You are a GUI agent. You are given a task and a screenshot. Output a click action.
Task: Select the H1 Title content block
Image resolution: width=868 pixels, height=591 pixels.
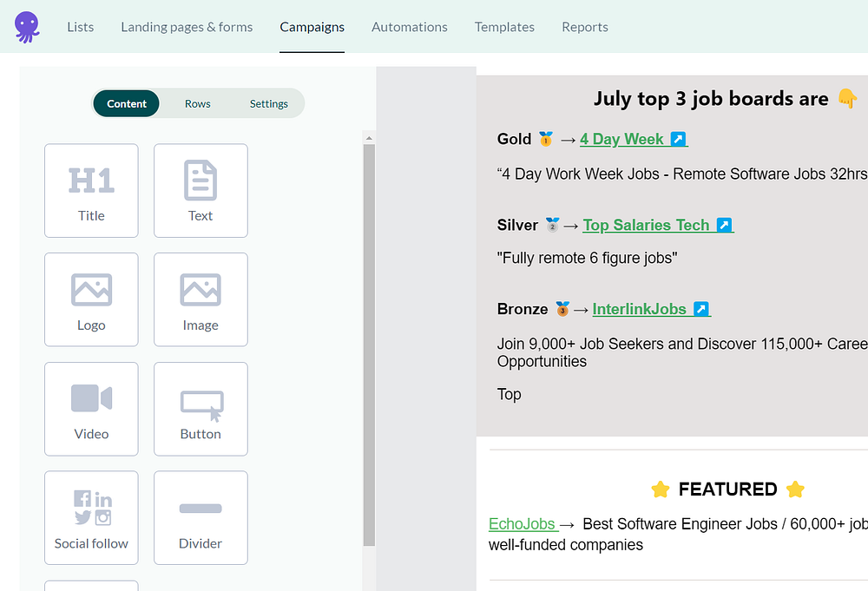pyautogui.click(x=91, y=190)
